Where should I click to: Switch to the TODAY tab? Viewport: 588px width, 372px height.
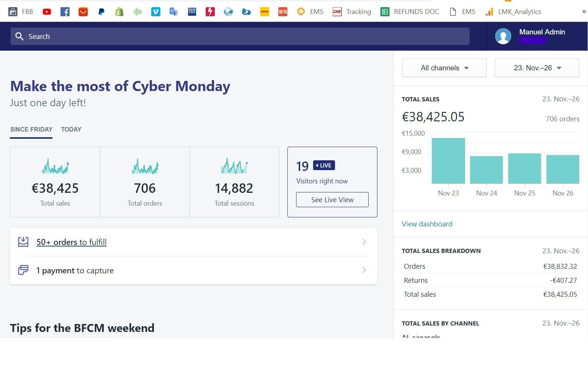pos(71,129)
